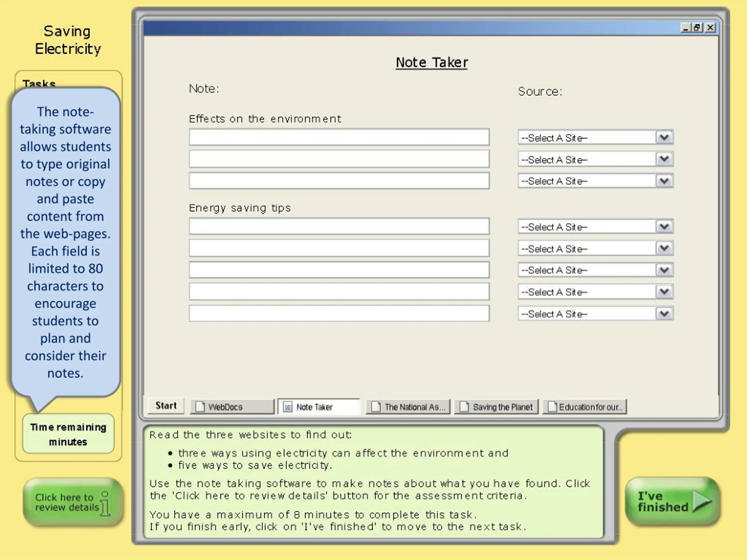747x560 pixels.
Task: Open the third Effects on environment source dropdown
Action: 595,181
